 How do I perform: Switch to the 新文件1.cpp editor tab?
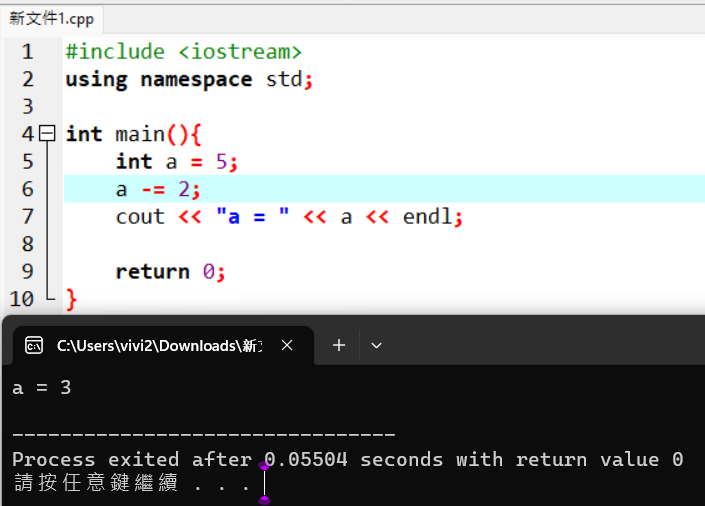52,19
